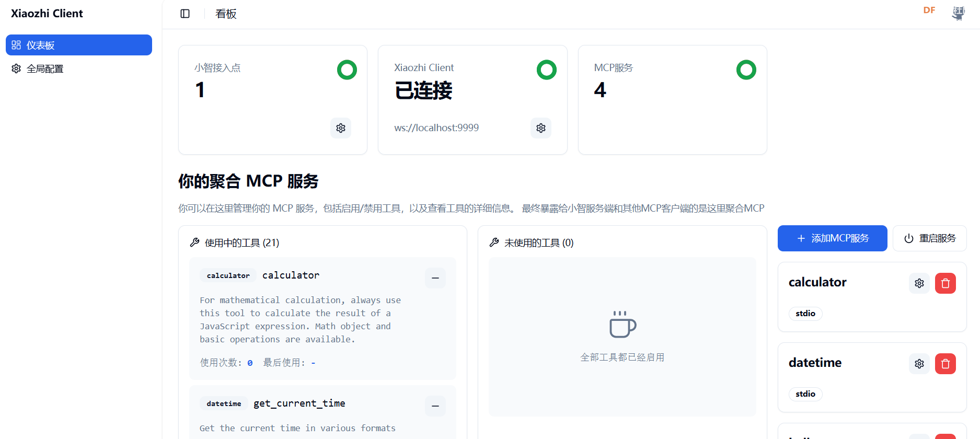The width and height of the screenshot is (980, 439).
Task: Disable get_current_time tool with minus button
Action: coord(435,406)
